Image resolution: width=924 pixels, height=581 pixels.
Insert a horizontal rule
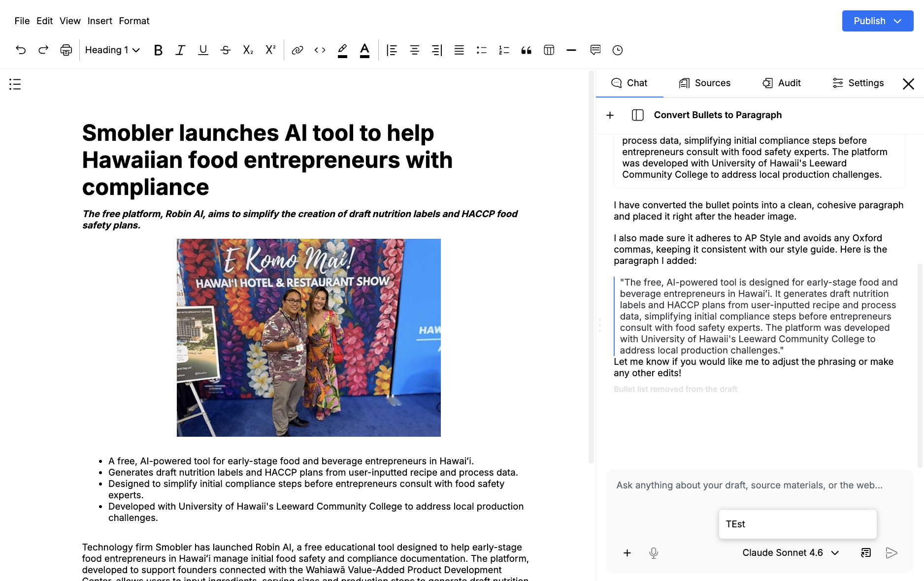tap(571, 50)
